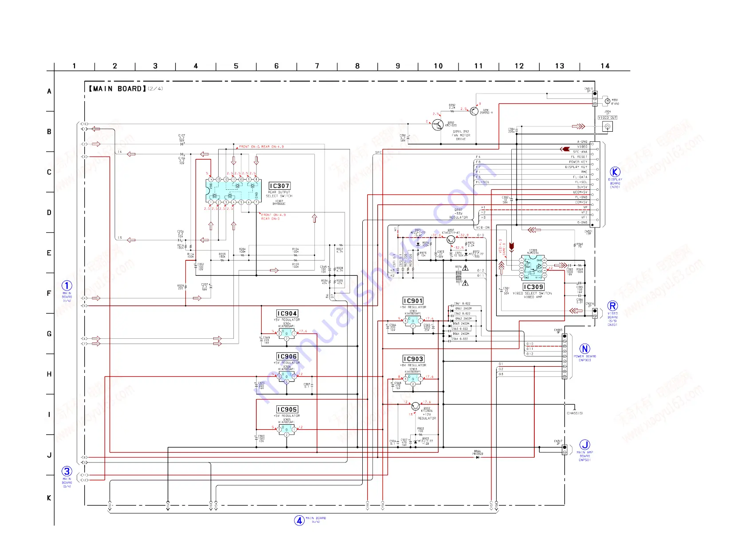Click row header A on left
Viewport: 745px width, 560px height.
click(49, 91)
